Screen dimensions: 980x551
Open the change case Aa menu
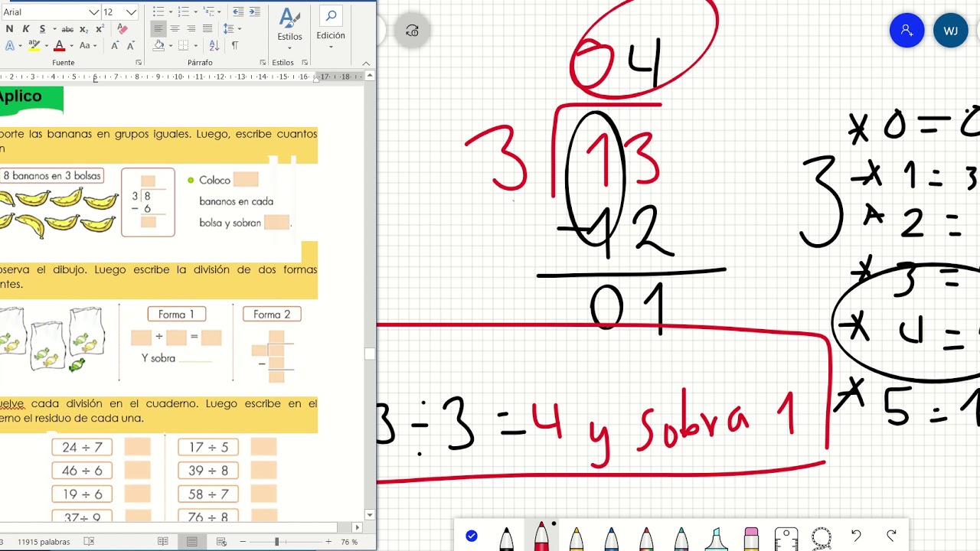pos(87,46)
